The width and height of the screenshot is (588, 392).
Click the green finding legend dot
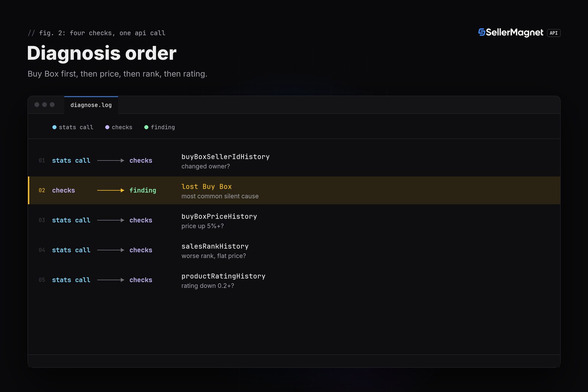(x=146, y=127)
